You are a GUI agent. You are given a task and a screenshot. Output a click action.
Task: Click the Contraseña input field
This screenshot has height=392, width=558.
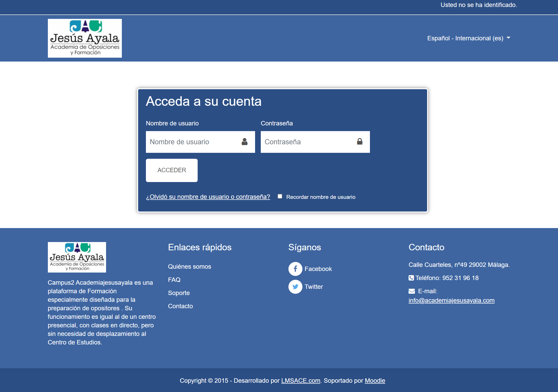pyautogui.click(x=308, y=142)
